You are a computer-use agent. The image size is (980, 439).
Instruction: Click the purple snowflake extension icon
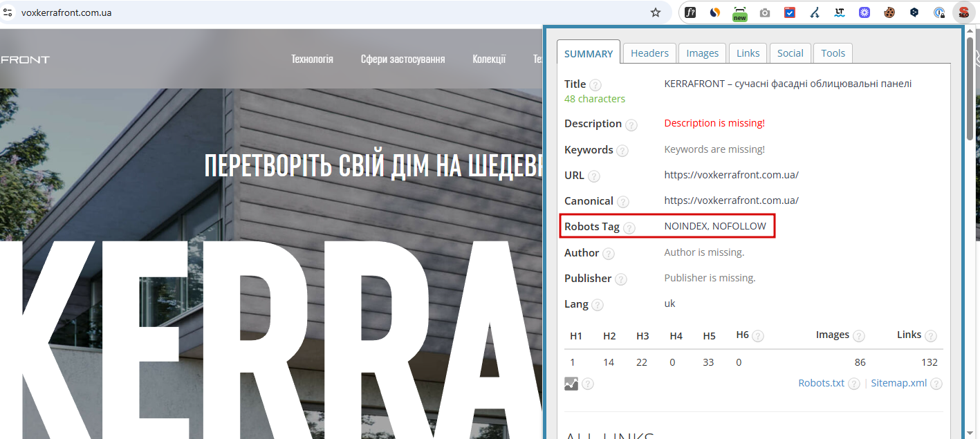pos(865,12)
